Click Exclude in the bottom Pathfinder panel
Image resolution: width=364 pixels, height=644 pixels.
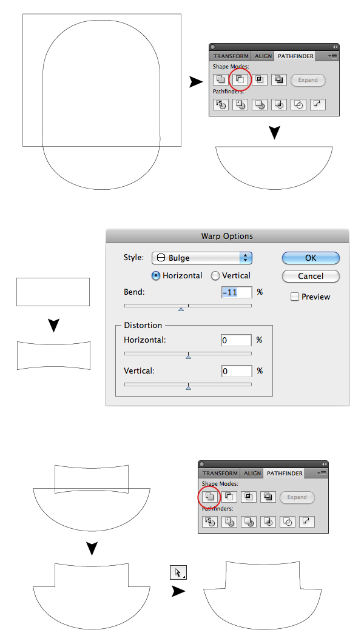pyautogui.click(x=268, y=497)
